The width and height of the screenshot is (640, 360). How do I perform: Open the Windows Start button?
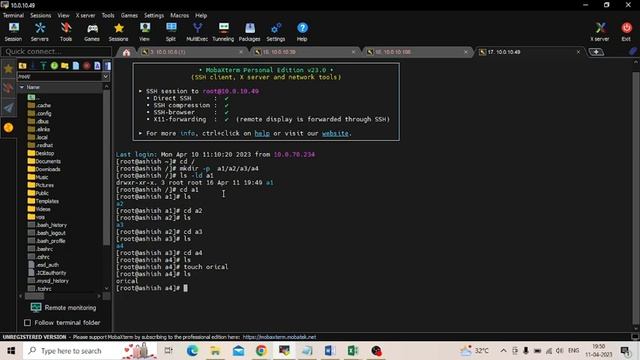coord(11,351)
